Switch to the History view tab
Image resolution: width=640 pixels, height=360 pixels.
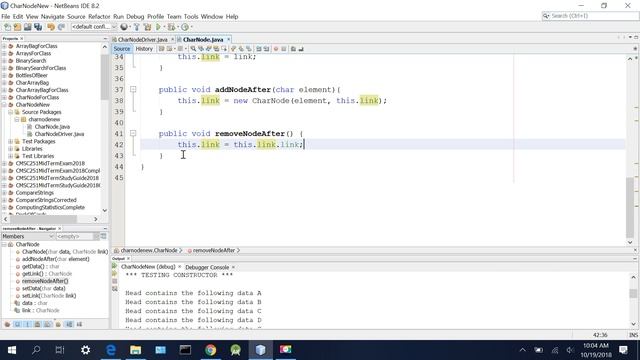coord(144,49)
